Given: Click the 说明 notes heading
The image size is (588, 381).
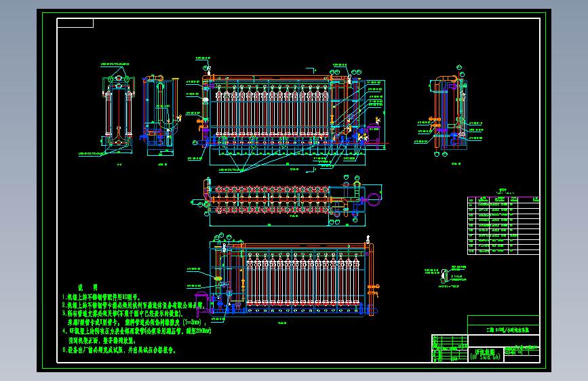Looking at the screenshot, I should pos(87,287).
